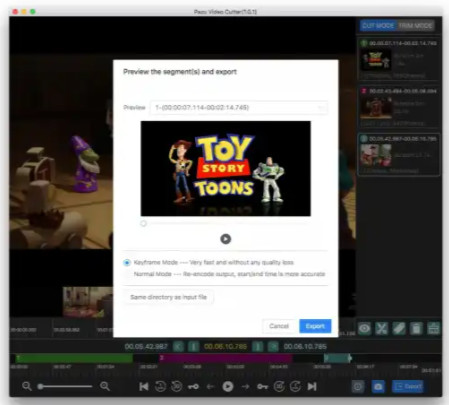This screenshot has width=449, height=405.
Task: Click the forward 30 seconds icon
Action: 279,386
